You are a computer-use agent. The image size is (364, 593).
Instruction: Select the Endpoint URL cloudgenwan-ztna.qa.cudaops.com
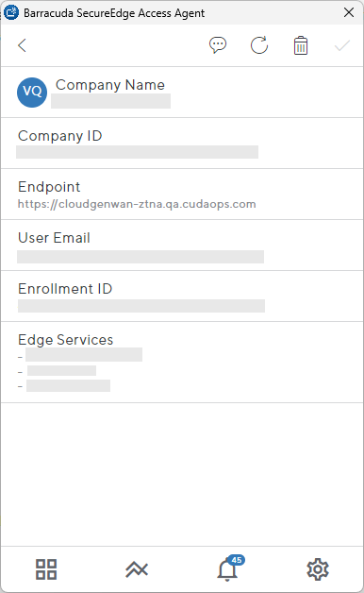tap(137, 204)
